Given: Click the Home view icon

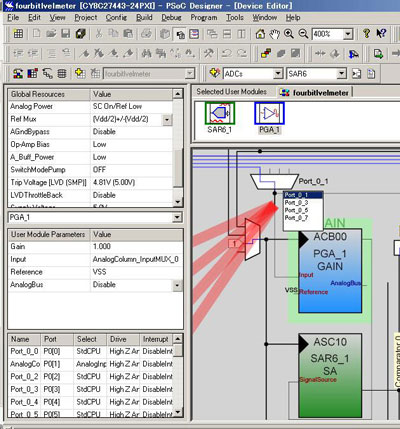Looking at the screenshot, I should 260,34.
